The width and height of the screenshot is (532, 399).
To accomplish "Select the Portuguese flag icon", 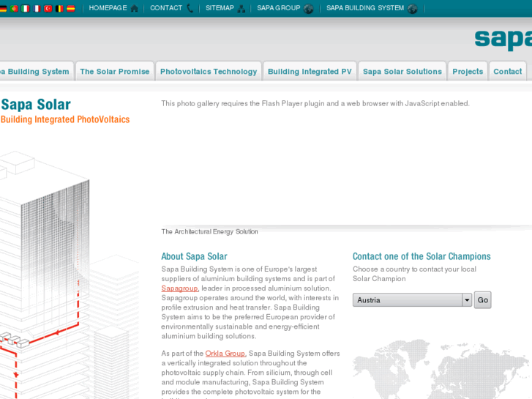I will (x=14, y=9).
